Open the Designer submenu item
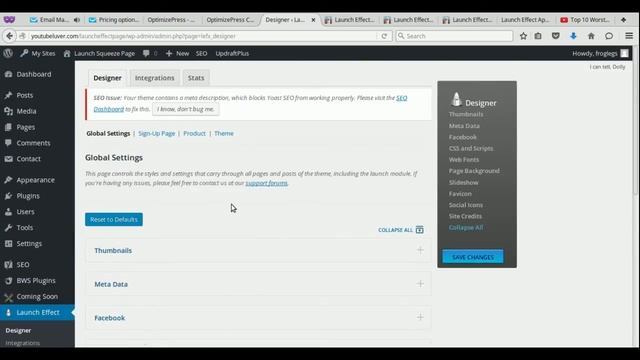 [18, 330]
